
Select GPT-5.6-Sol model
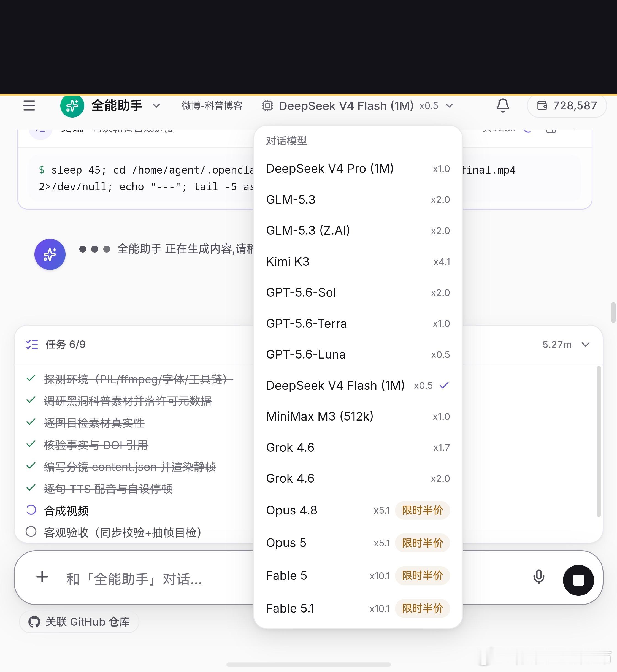pyautogui.click(x=358, y=292)
